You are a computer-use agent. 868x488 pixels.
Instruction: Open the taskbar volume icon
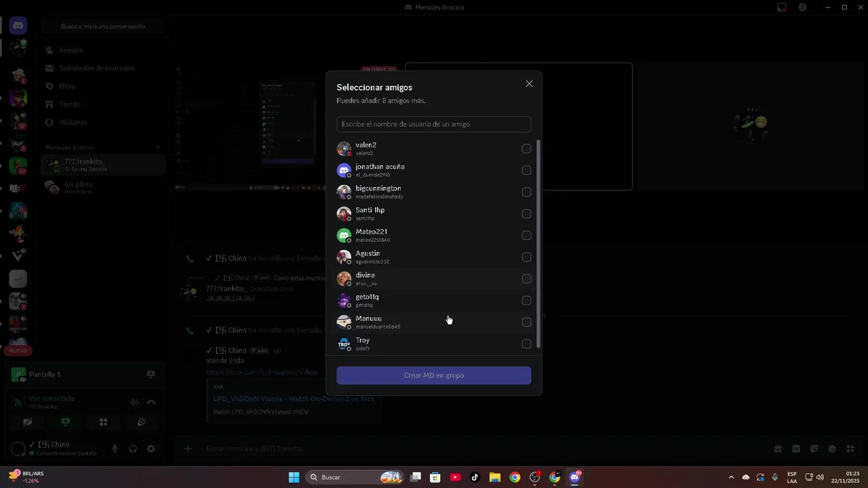click(820, 477)
